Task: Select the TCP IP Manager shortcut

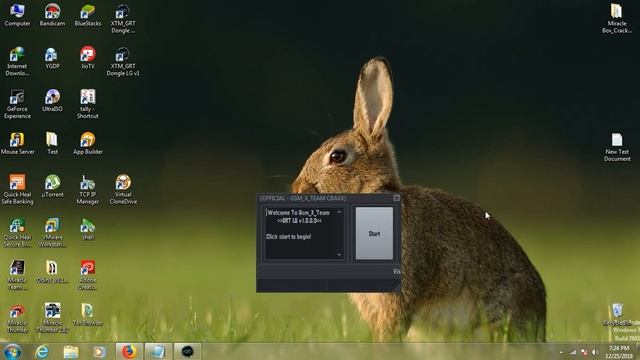Action: point(87,190)
